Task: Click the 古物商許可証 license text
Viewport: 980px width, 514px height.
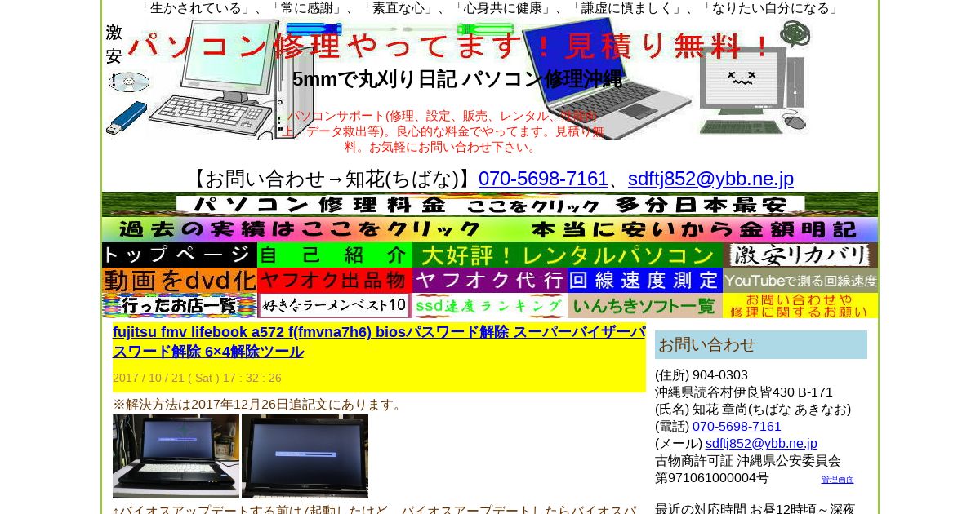Action: (x=748, y=469)
